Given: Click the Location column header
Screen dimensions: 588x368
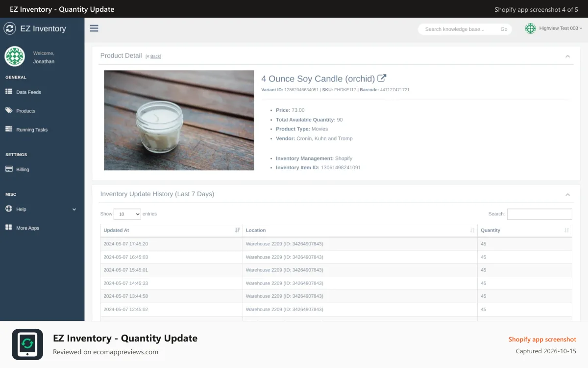Looking at the screenshot, I should coord(360,230).
